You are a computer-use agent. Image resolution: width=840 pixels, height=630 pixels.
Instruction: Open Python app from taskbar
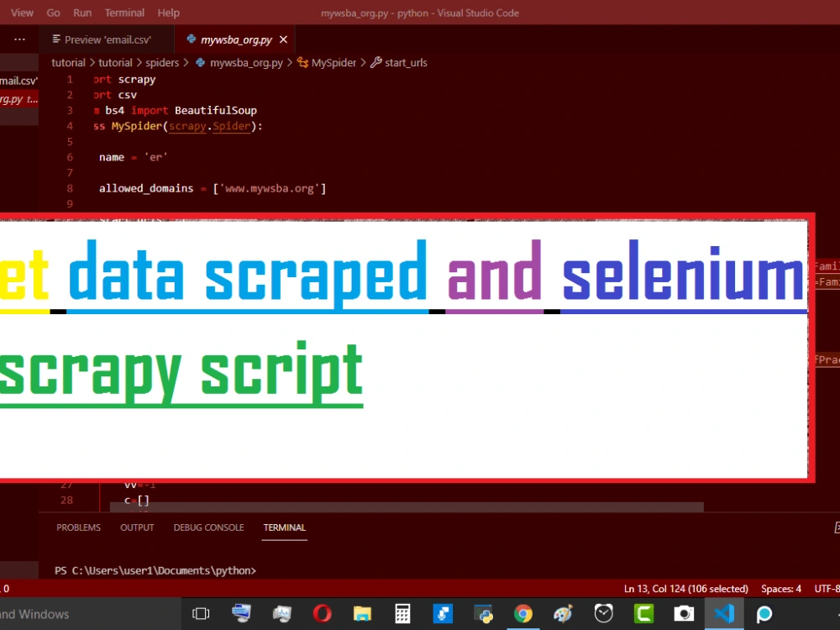[483, 613]
